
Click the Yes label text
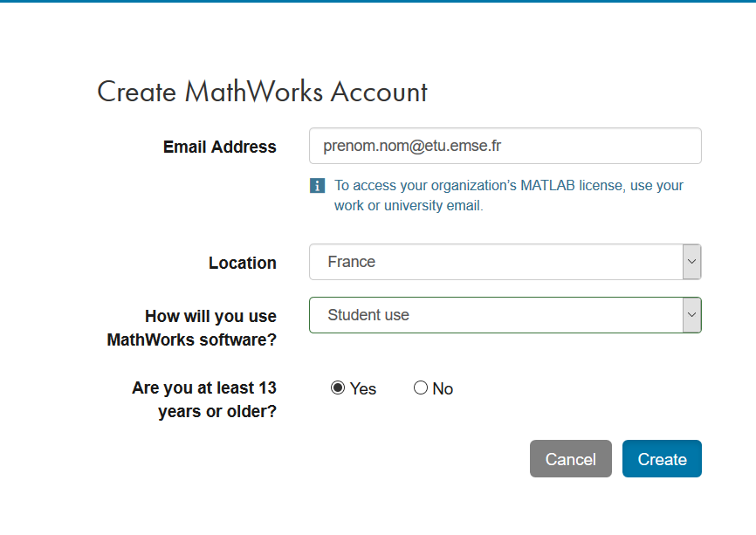coord(363,389)
